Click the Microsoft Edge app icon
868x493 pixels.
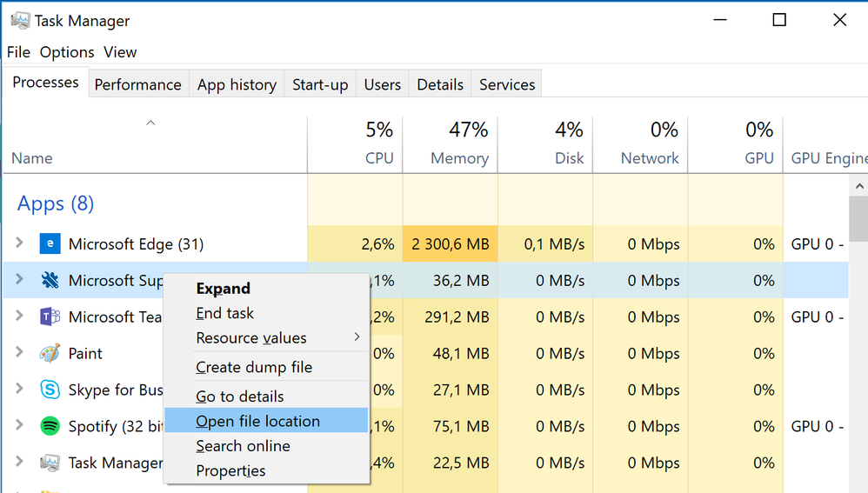pyautogui.click(x=50, y=244)
